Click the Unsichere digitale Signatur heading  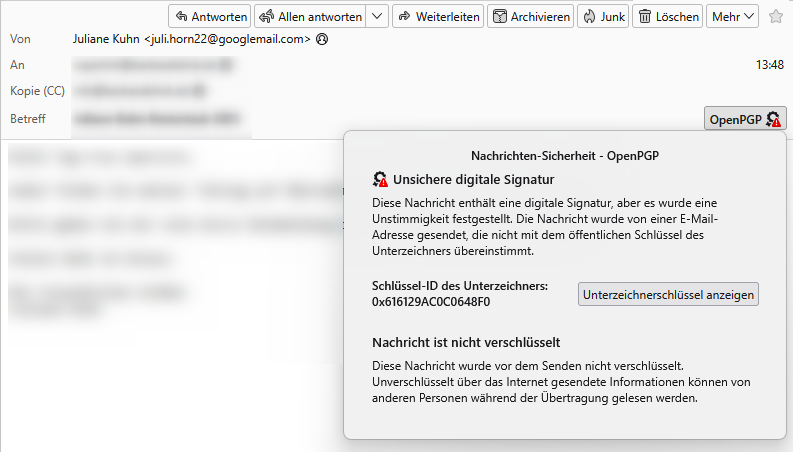click(x=474, y=180)
